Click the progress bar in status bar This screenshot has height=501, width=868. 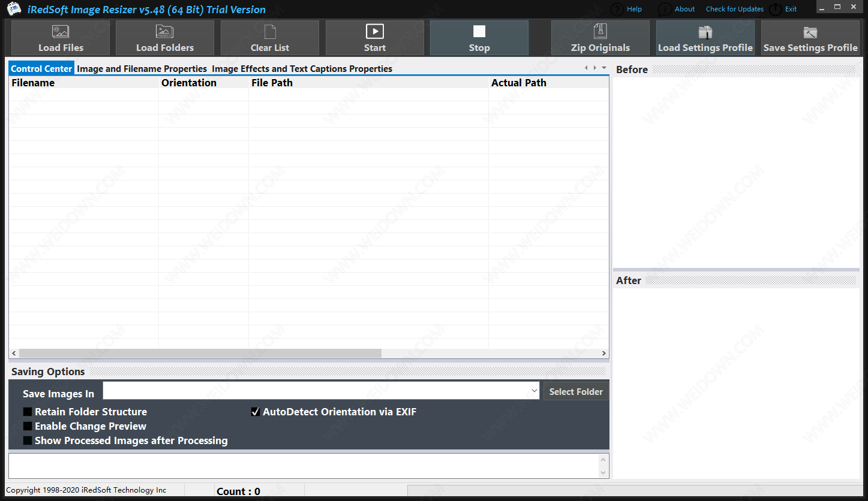pos(635,491)
